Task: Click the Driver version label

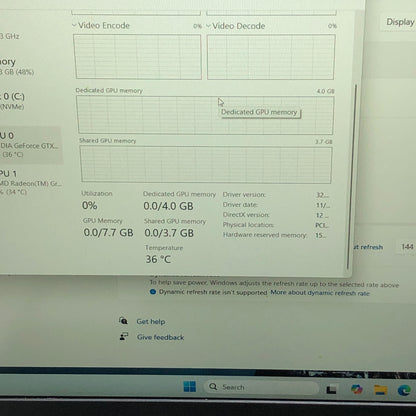Action: 244,194
